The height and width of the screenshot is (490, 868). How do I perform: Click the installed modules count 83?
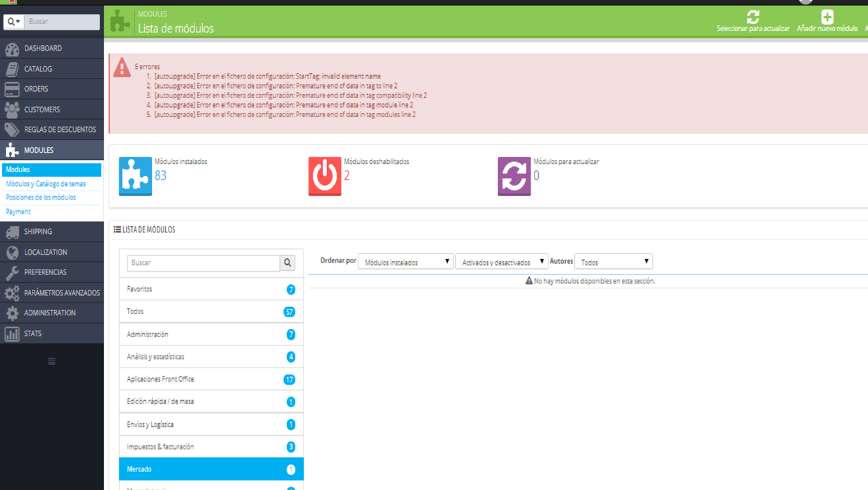pyautogui.click(x=160, y=176)
